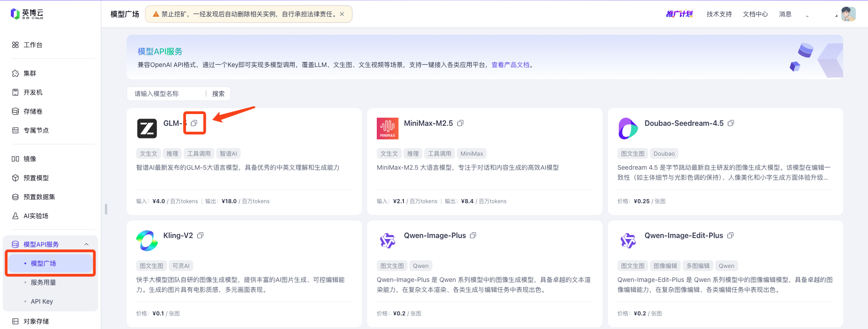Copy the Doubao-Seedream-4.5 model name
The image size is (868, 329).
[x=731, y=123]
